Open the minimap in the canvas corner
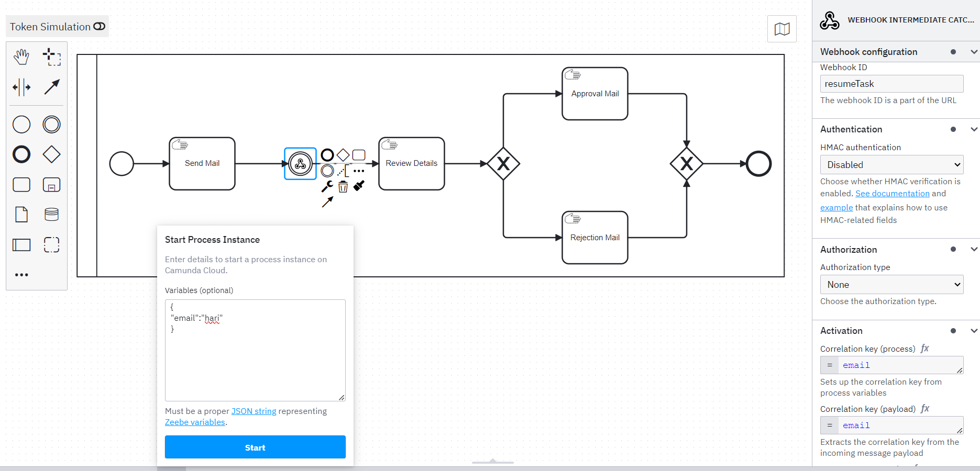980x471 pixels. [x=781, y=29]
